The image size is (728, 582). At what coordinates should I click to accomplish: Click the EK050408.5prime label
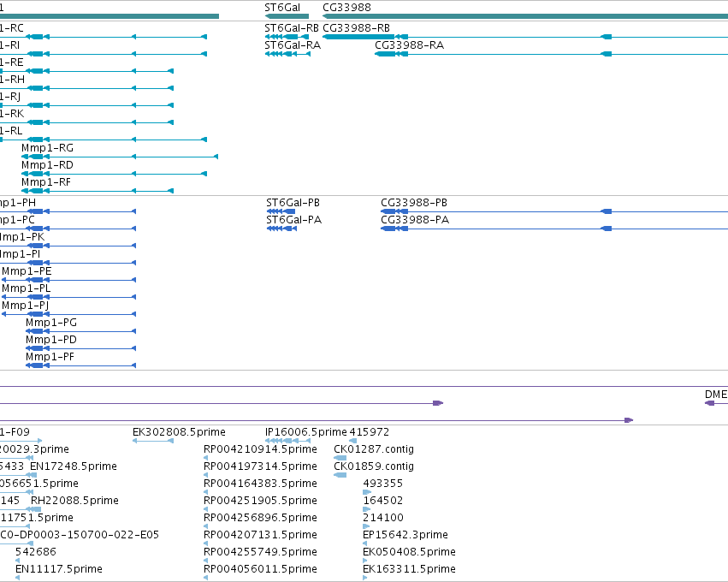click(409, 552)
